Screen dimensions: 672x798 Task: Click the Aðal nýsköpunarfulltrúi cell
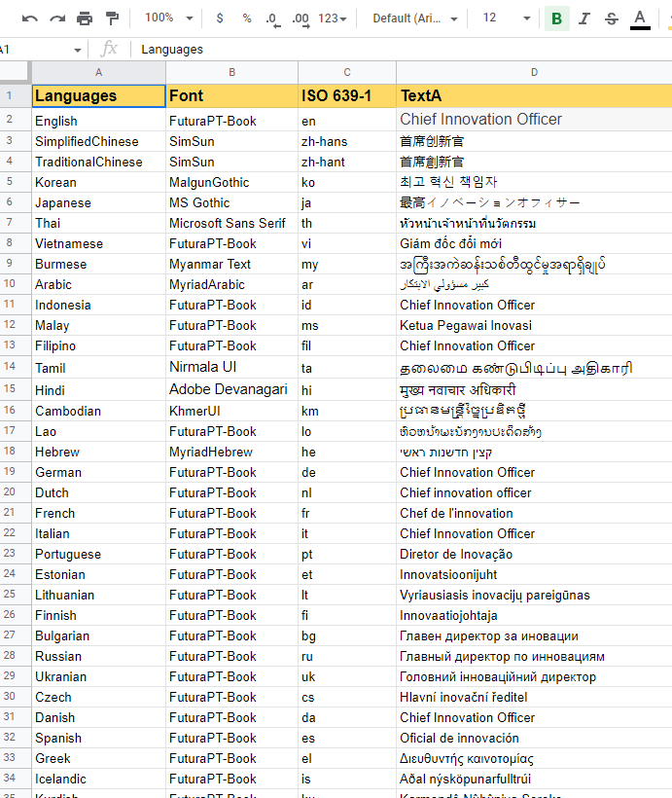pos(534,779)
